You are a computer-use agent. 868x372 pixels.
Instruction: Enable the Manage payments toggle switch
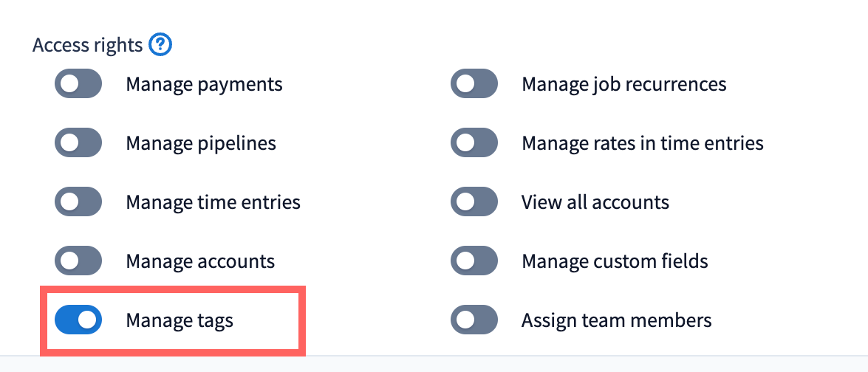tap(78, 84)
